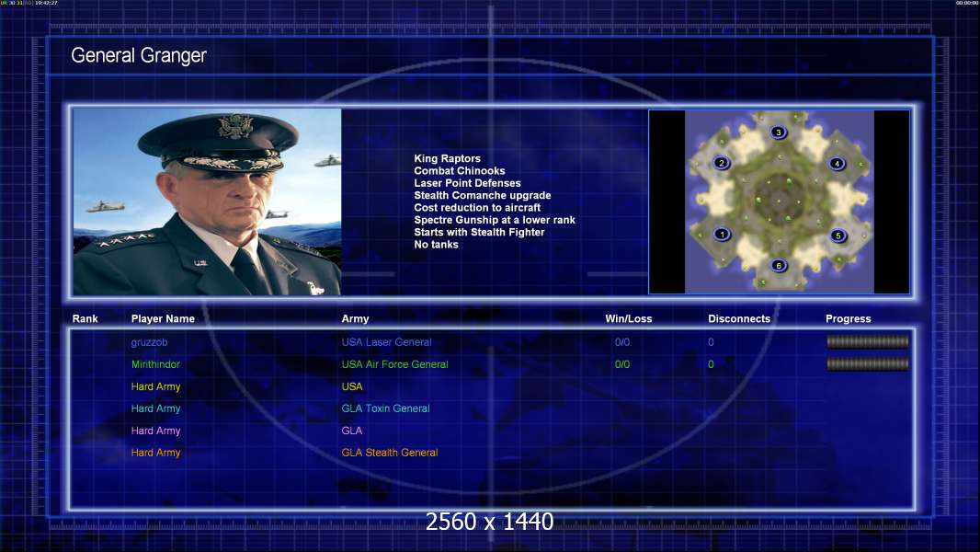Click the Disconnects column header
Image resolution: width=980 pixels, height=552 pixels.
coord(739,319)
